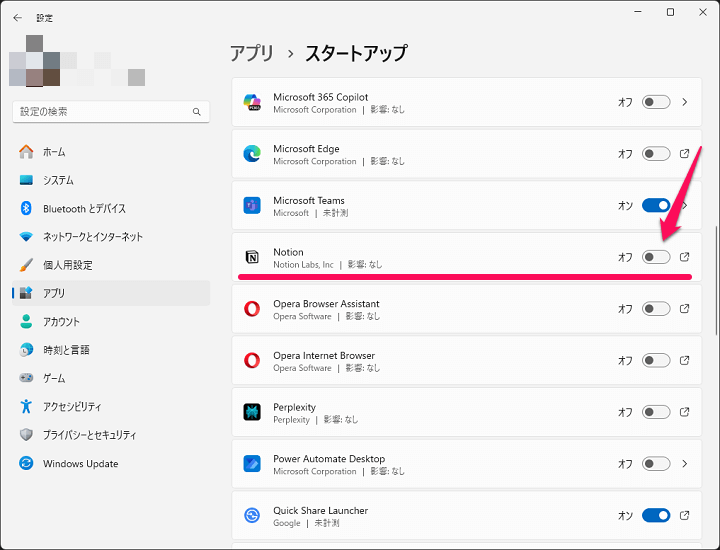
Task: Click the search magnifier icon
Action: (197, 112)
